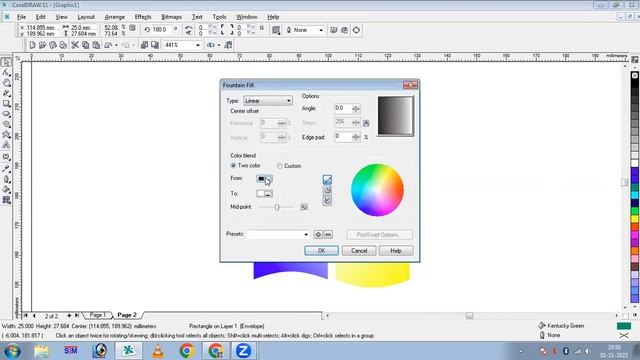Open the 441% zoom level dropdown

click(x=198, y=45)
